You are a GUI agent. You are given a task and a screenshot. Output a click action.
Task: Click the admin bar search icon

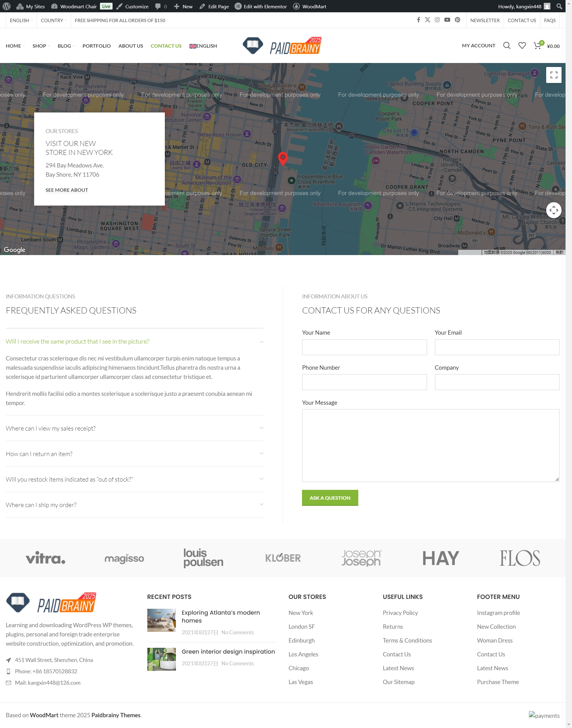coord(559,6)
